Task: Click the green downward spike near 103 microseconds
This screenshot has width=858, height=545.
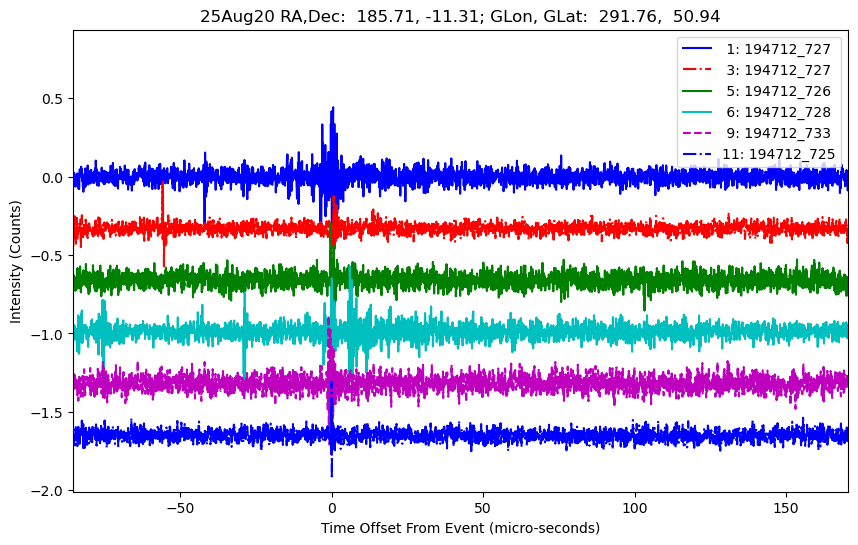Action: tap(644, 298)
